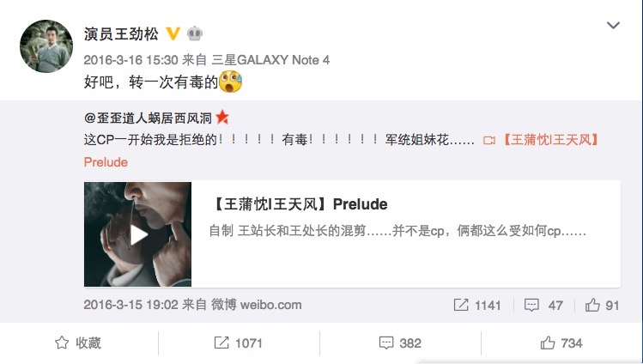
Task: Click the red star badge beside the reposted username
Action: 222,118
